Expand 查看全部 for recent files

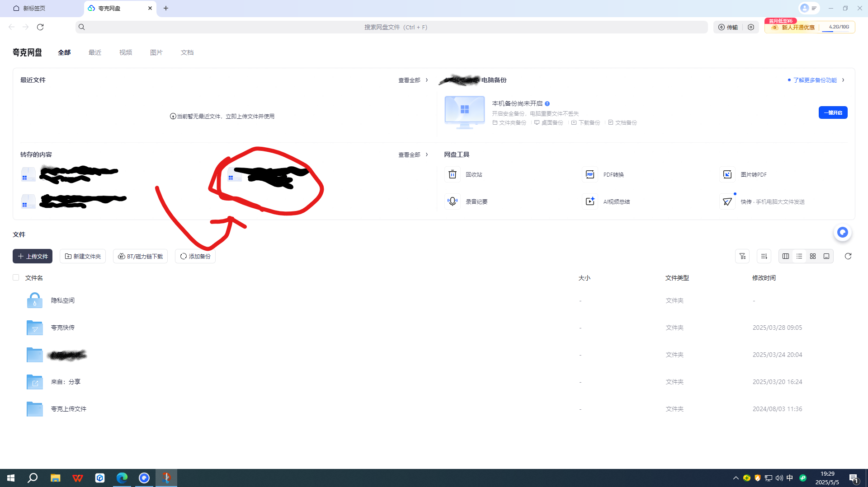pyautogui.click(x=413, y=80)
